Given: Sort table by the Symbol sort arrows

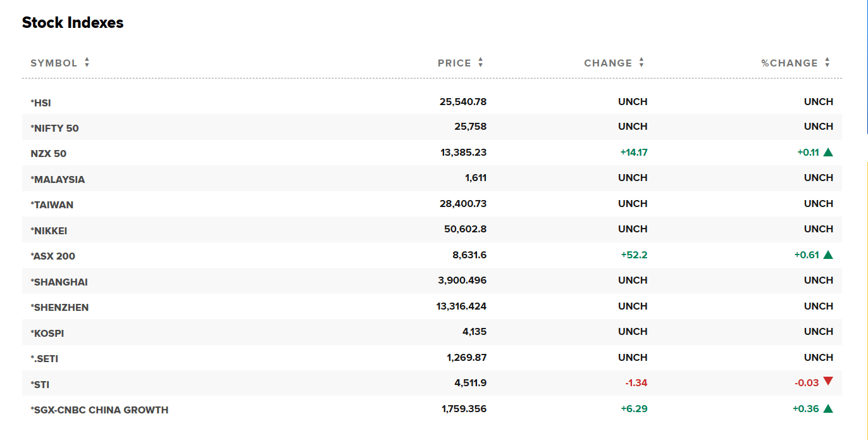Looking at the screenshot, I should click(x=87, y=63).
